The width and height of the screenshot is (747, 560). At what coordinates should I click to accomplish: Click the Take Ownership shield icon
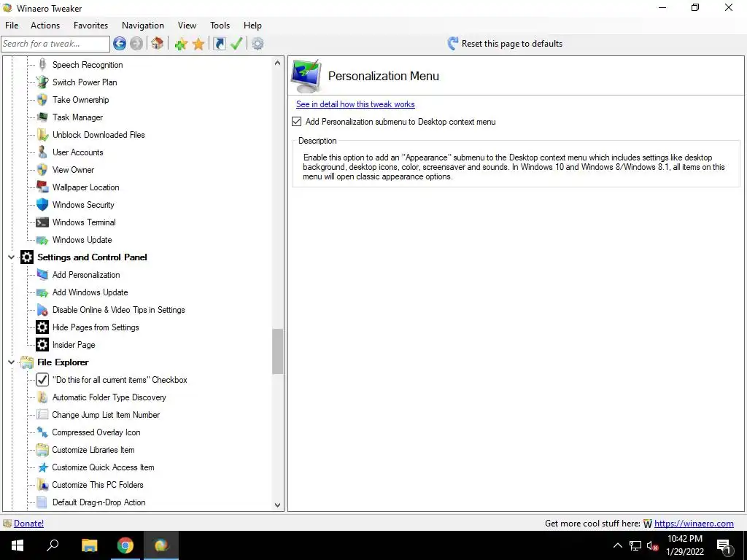coord(42,99)
